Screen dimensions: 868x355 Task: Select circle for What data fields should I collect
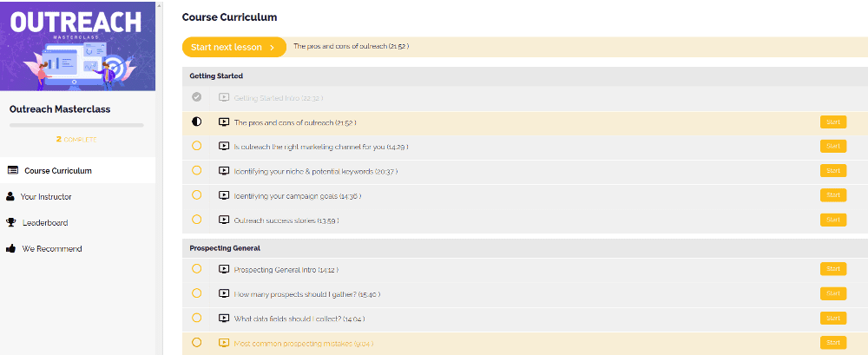pos(196,318)
